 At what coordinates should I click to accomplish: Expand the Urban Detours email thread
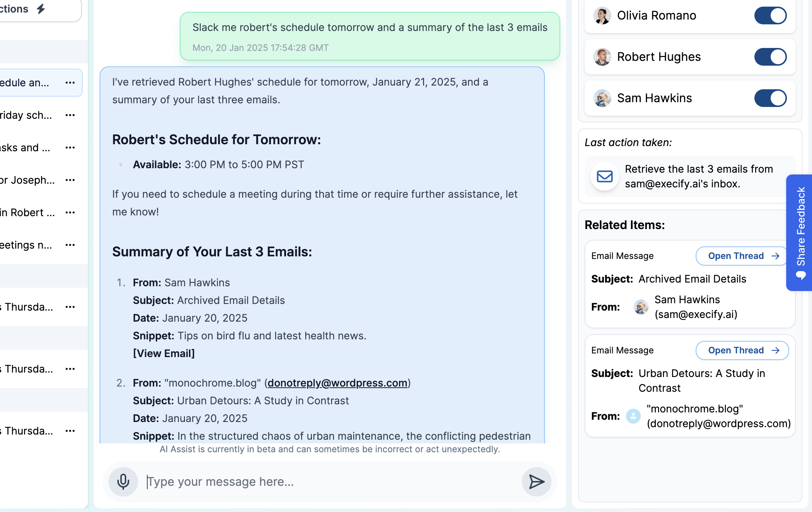742,350
